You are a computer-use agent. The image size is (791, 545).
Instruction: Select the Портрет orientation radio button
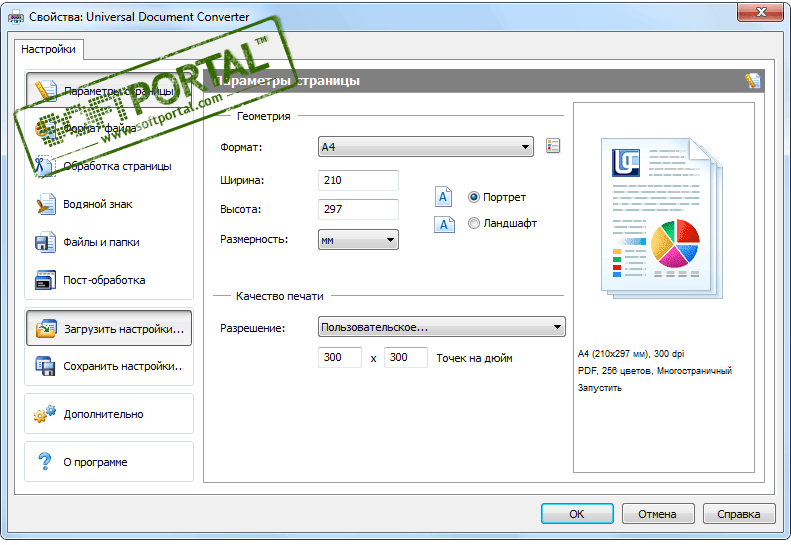pos(473,197)
